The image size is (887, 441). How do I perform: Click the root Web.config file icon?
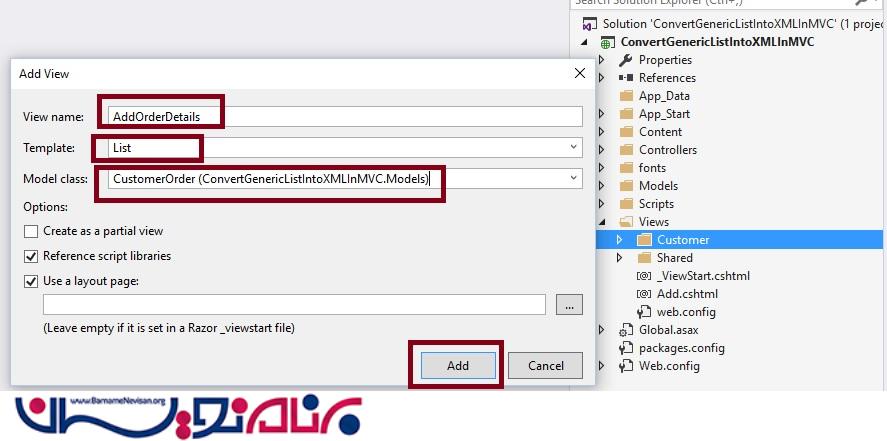pos(626,366)
